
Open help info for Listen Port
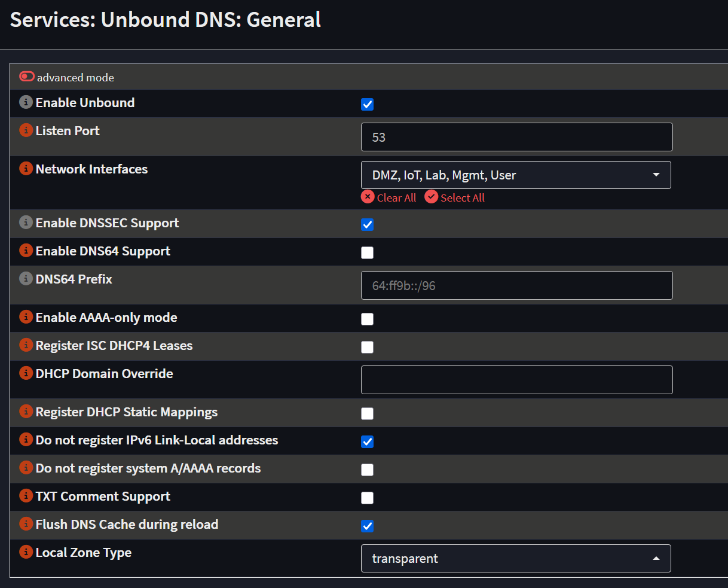(25, 129)
